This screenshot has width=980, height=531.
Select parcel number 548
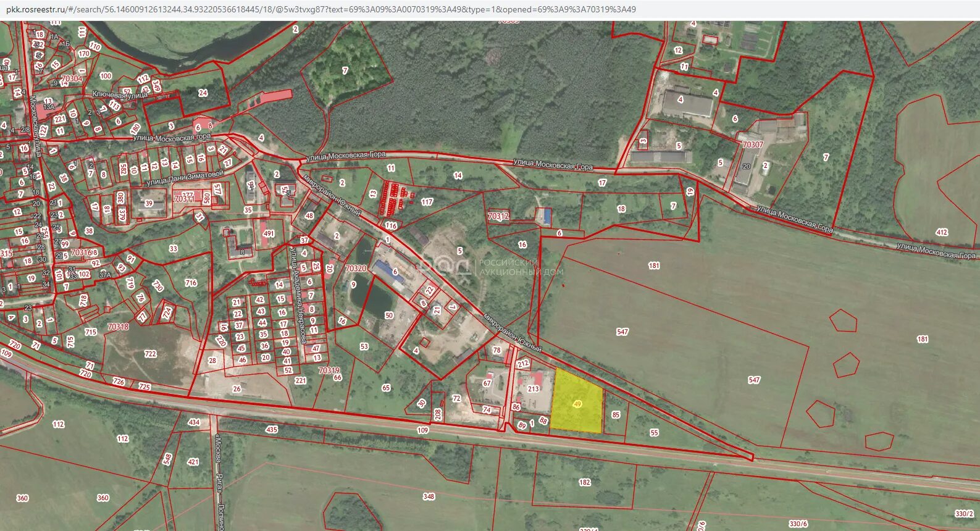click(x=167, y=459)
